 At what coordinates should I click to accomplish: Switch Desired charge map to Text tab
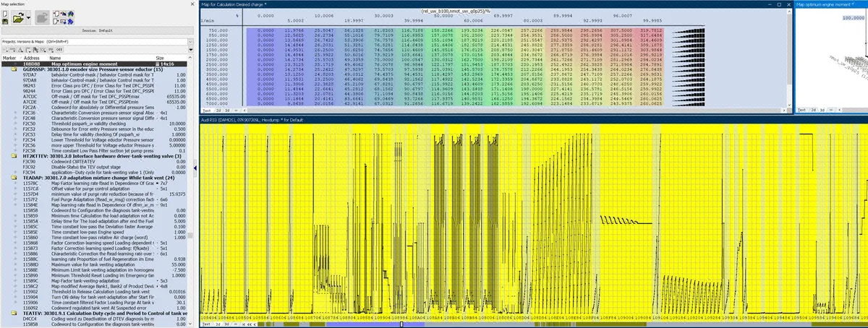coord(205,110)
